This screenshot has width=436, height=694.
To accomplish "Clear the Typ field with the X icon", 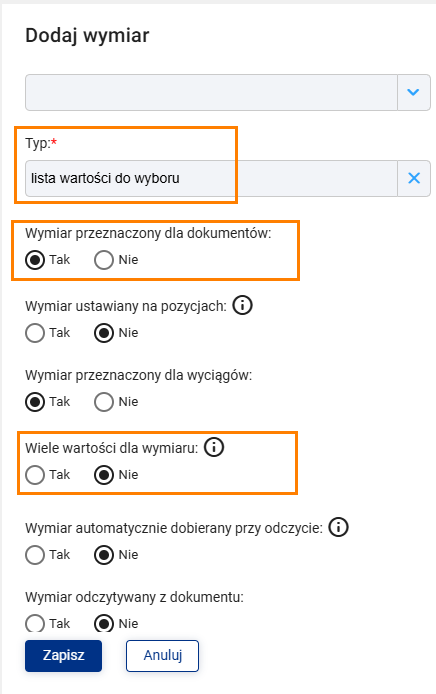I will tap(414, 178).
